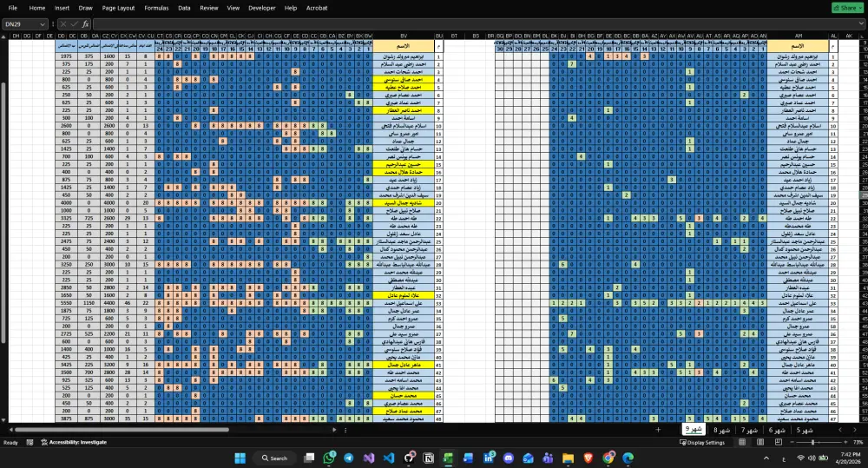
Task: Open VS Code from the taskbar
Action: [389, 458]
